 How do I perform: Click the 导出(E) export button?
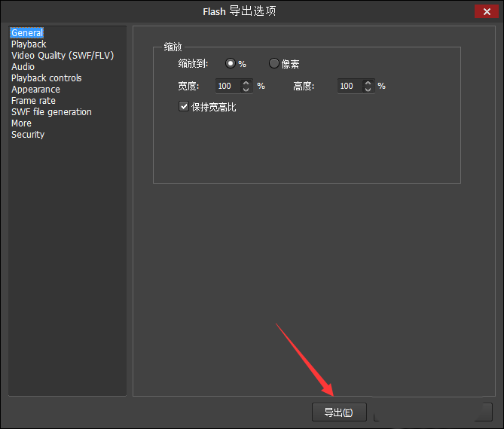coord(339,412)
